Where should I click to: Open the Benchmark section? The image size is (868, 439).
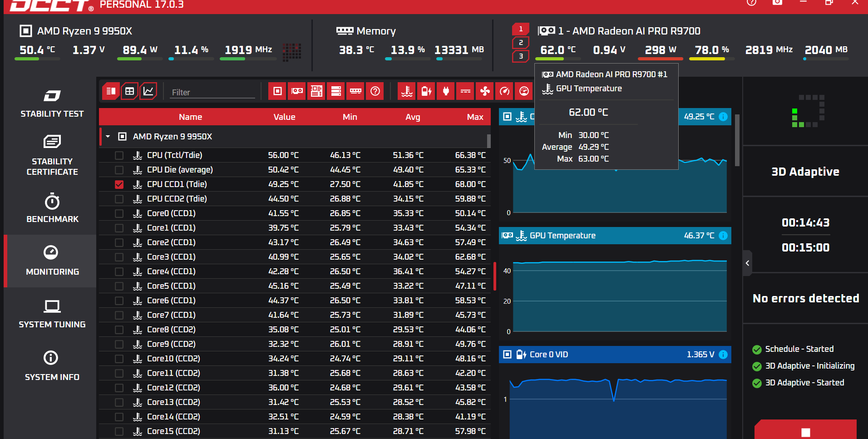[52, 208]
